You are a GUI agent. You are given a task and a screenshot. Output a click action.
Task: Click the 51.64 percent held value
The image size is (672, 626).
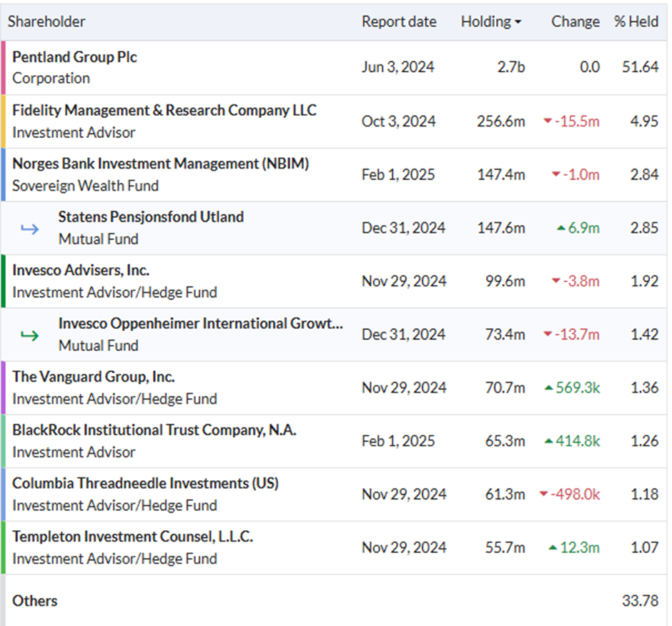pyautogui.click(x=641, y=67)
